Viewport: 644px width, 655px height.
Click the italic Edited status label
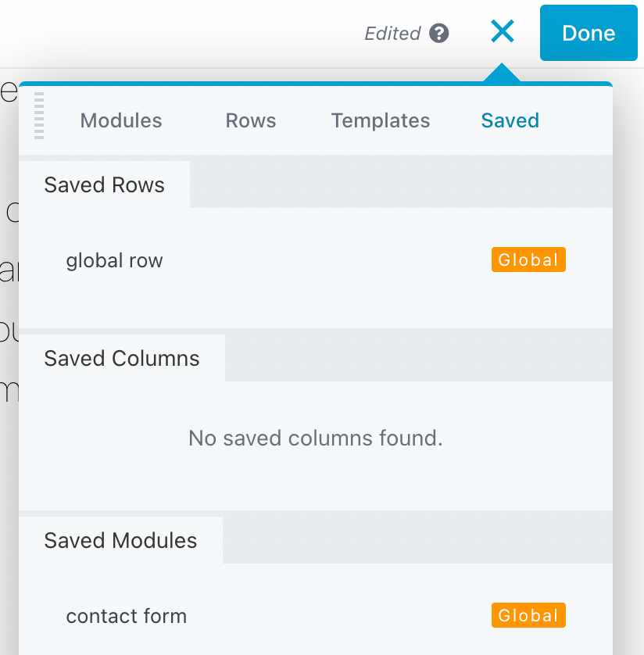(393, 34)
